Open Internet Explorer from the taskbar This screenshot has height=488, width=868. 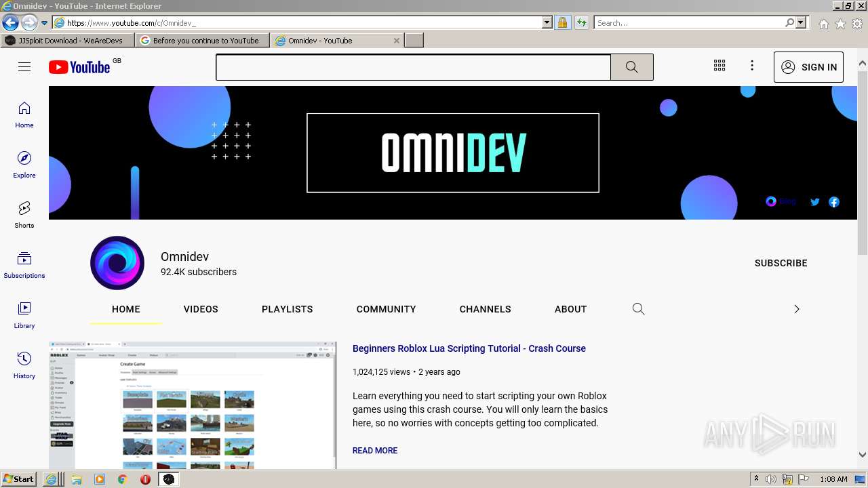click(51, 479)
